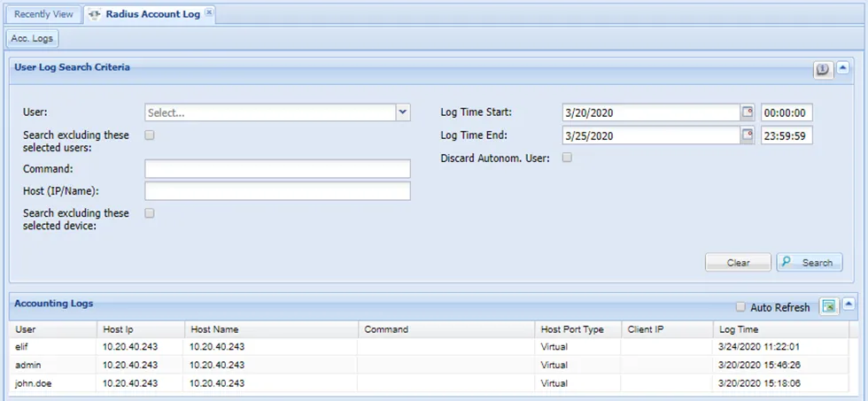Tick Search excluding these selected users checkbox
Screen dimensions: 868x401
click(x=150, y=135)
